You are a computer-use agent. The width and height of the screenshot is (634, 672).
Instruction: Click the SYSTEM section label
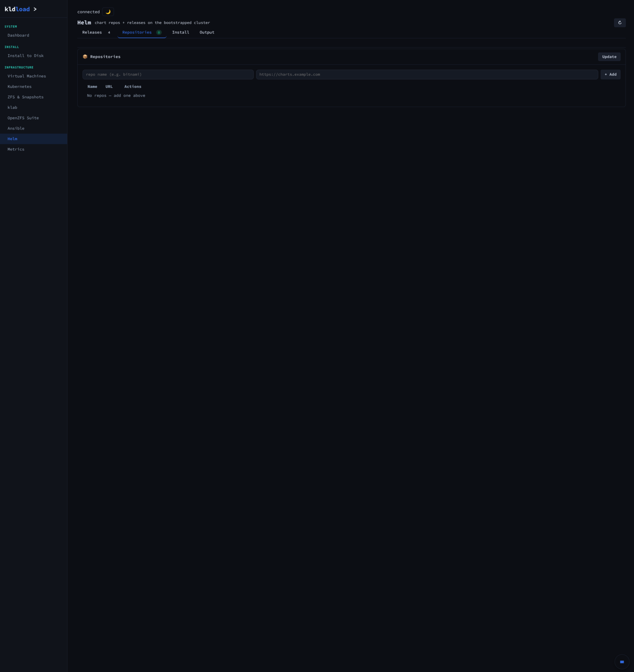point(11,27)
